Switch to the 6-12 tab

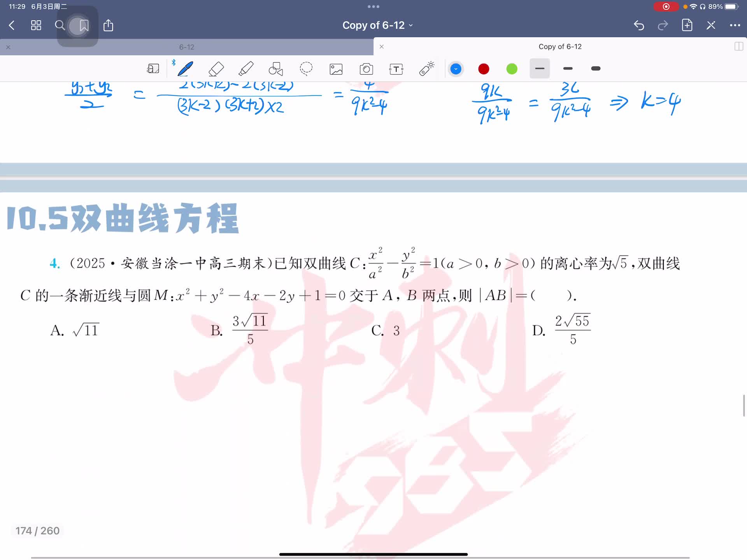coord(187,47)
